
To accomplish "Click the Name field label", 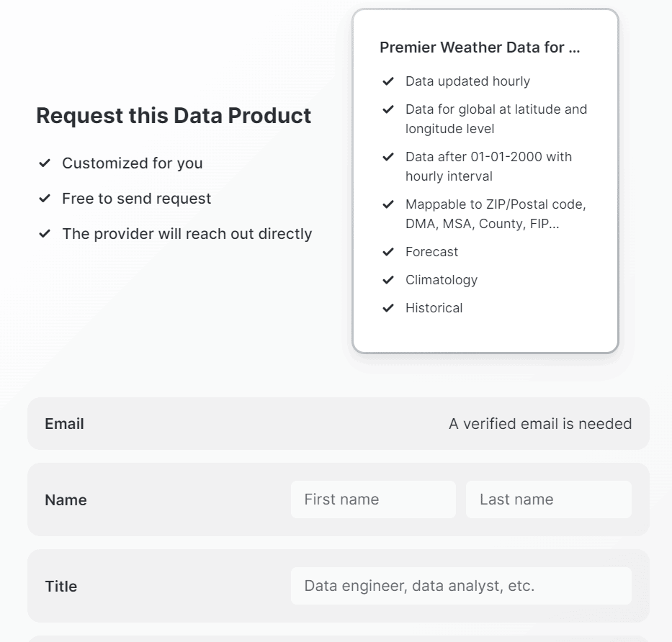I will click(x=66, y=499).
